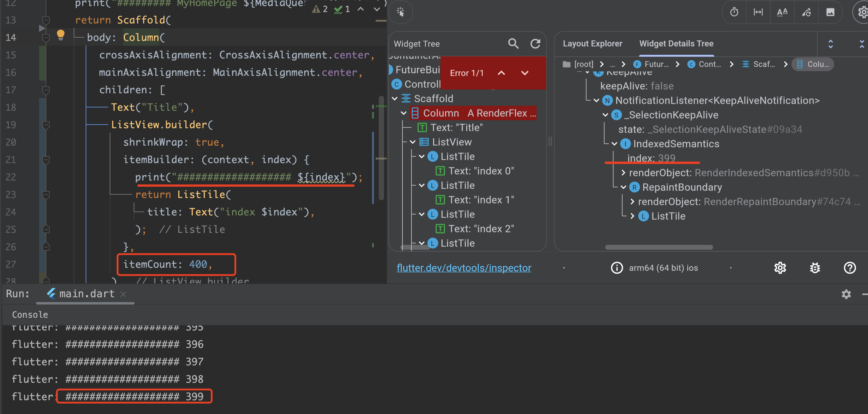The height and width of the screenshot is (414, 868).
Task: Select Text "index 1" tree row
Action: click(475, 200)
